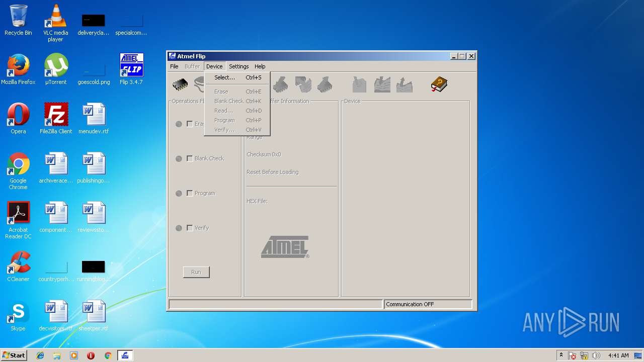The height and width of the screenshot is (362, 644).
Task: Select the Skype desktop icon
Action: pos(18,315)
